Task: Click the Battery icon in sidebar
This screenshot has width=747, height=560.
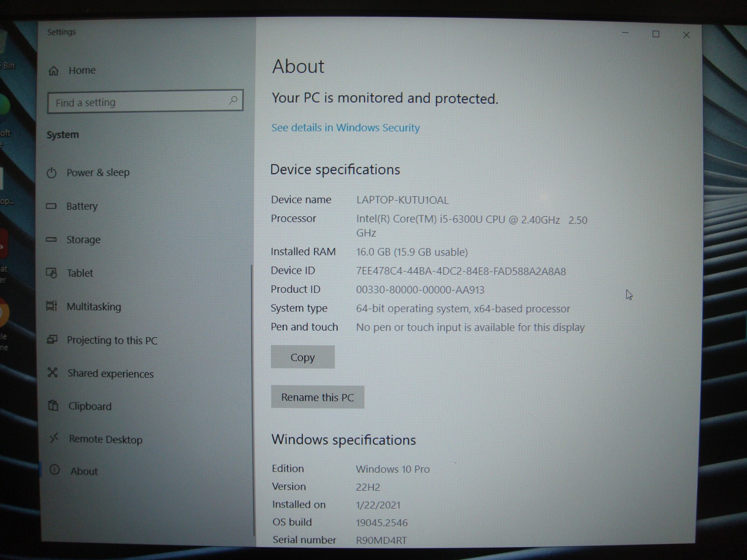Action: pos(51,206)
